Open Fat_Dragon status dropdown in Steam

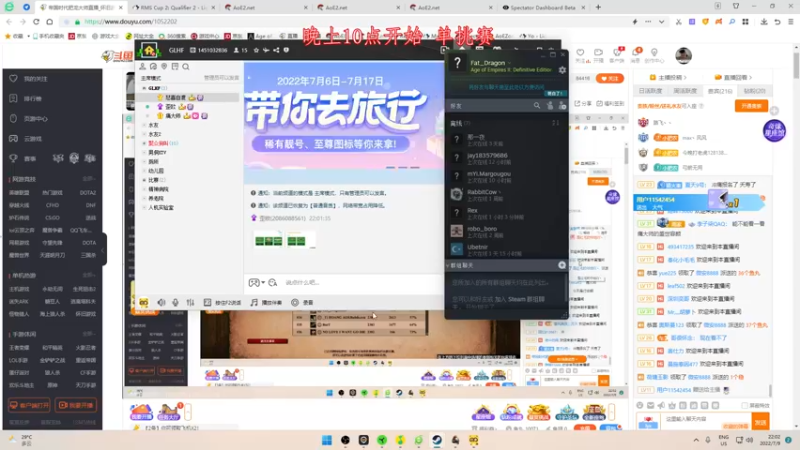coord(509,63)
